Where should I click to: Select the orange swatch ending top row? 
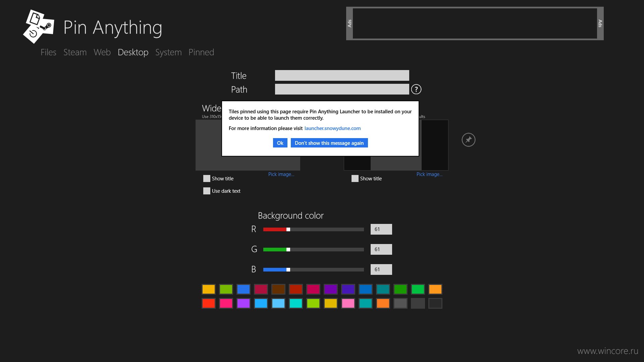coord(435,289)
